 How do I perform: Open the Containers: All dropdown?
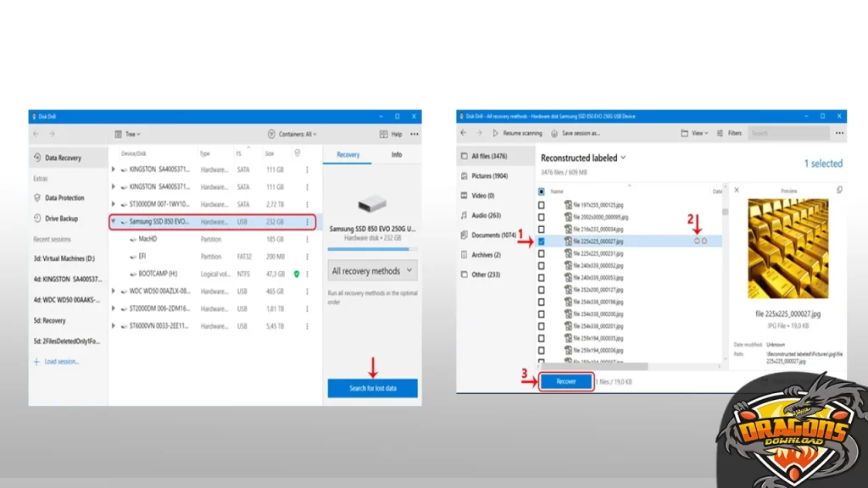click(292, 134)
